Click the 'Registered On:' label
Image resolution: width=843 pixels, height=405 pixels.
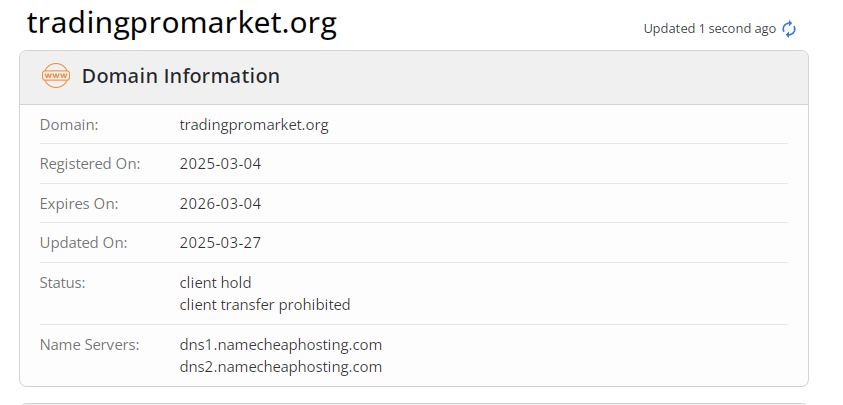(x=90, y=163)
